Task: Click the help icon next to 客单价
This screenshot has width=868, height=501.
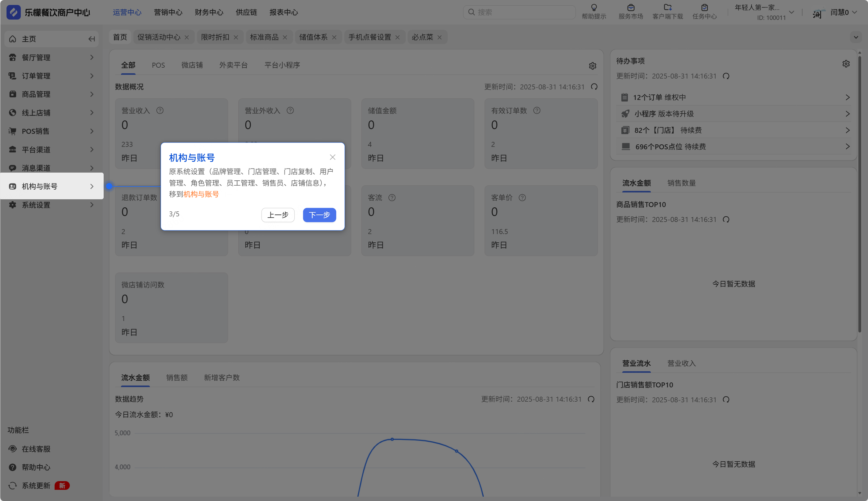Action: [x=522, y=197]
